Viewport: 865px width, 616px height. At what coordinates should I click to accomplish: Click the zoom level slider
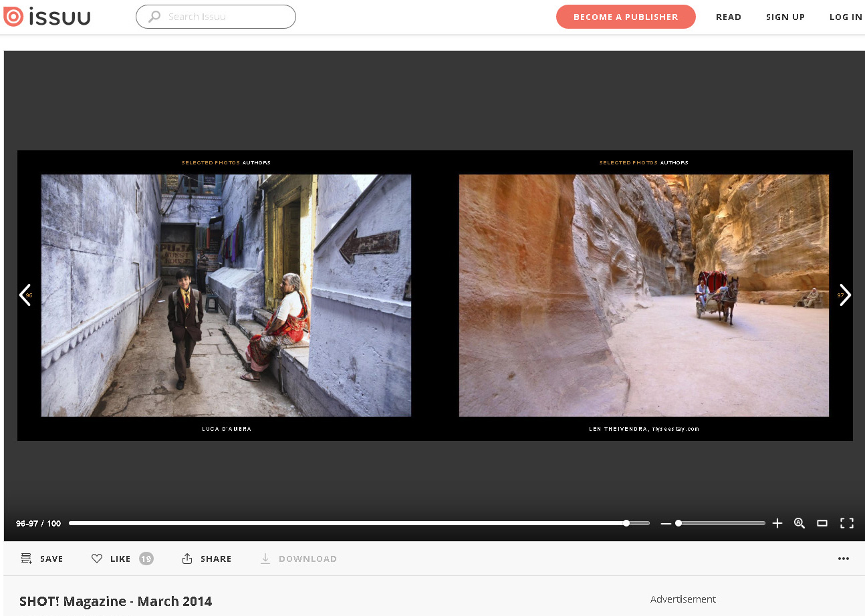click(721, 524)
